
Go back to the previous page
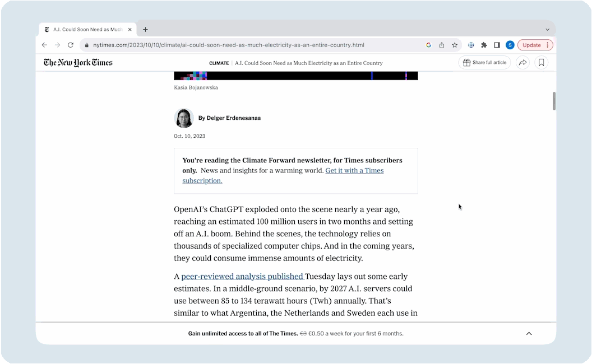click(45, 45)
